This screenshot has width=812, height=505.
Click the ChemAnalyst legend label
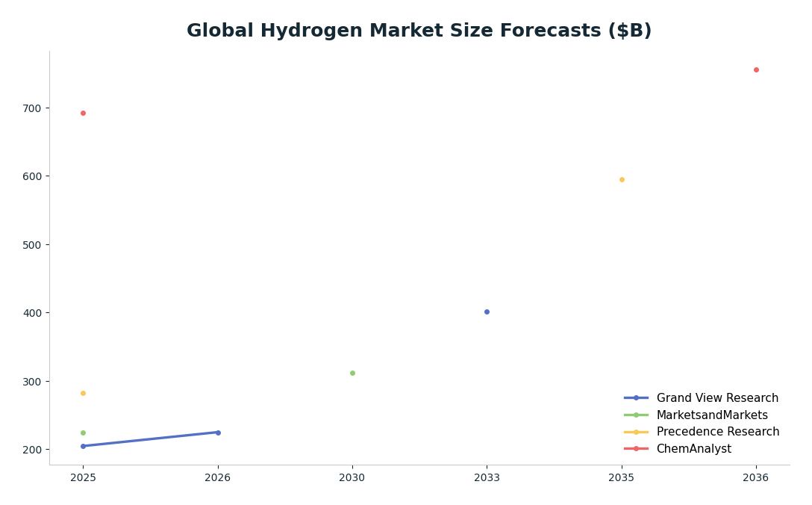tap(694, 449)
